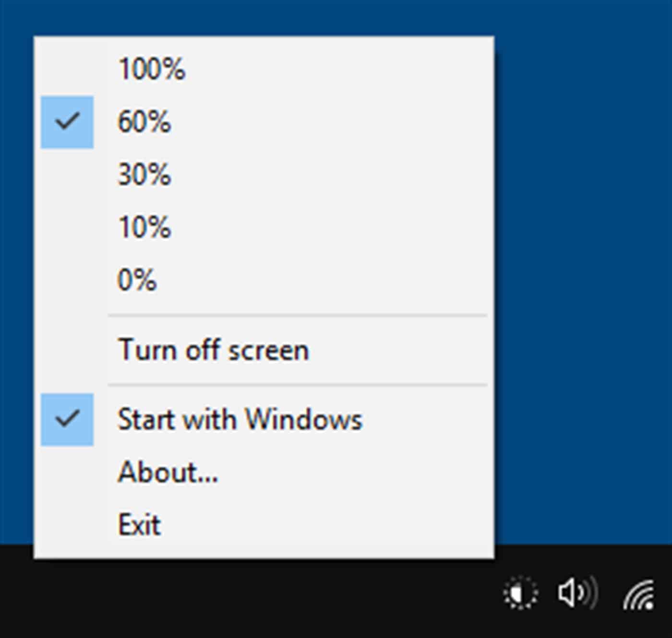
Task: Click the volume speaker icon
Action: 577,593
